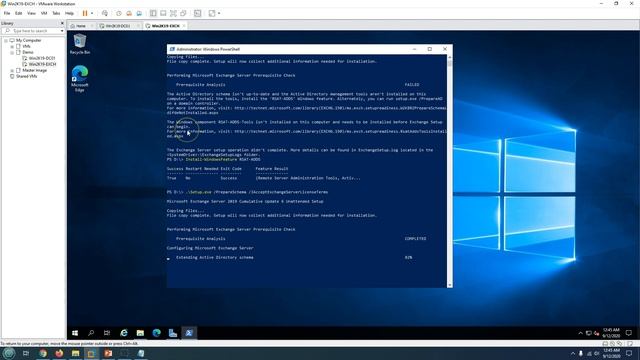Open host Start button

9,353
